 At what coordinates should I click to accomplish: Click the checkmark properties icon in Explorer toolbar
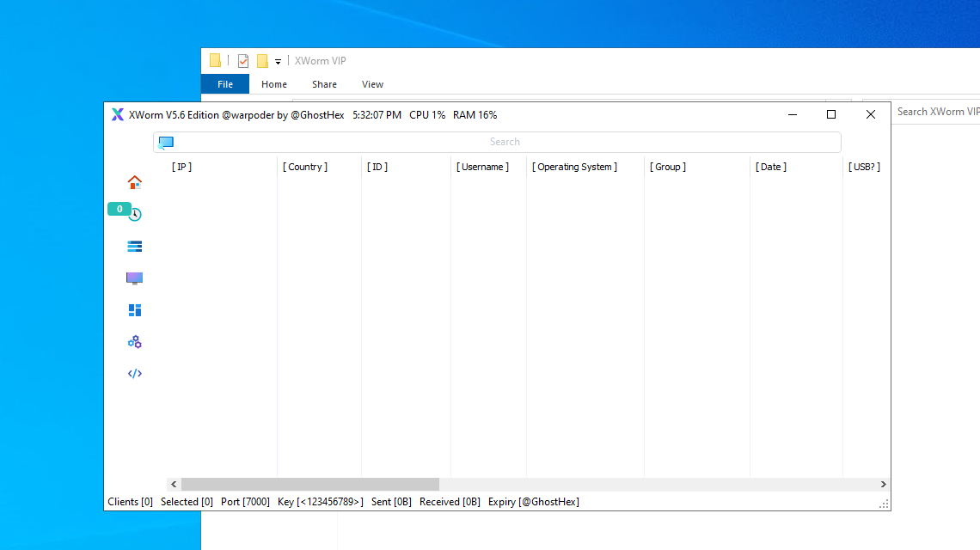[243, 61]
